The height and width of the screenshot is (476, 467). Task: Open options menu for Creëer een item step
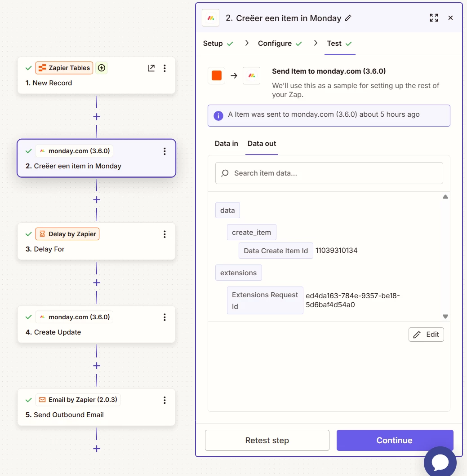(165, 151)
